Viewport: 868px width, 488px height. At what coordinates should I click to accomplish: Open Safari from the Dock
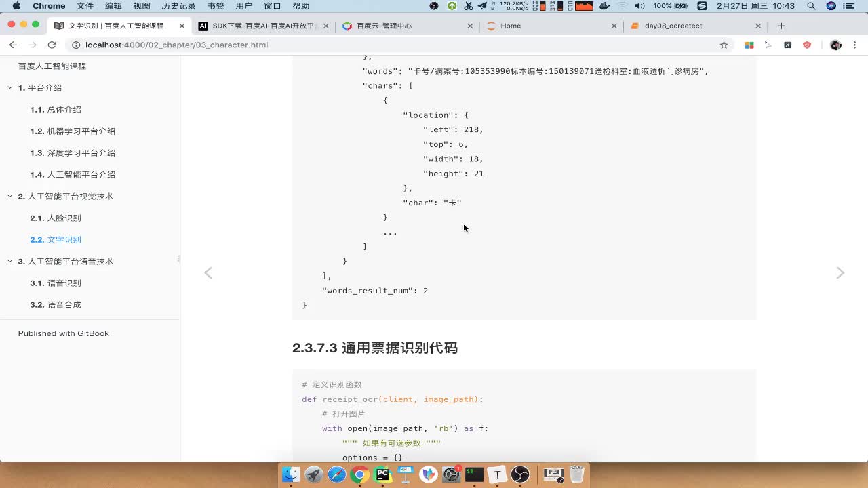(x=337, y=474)
